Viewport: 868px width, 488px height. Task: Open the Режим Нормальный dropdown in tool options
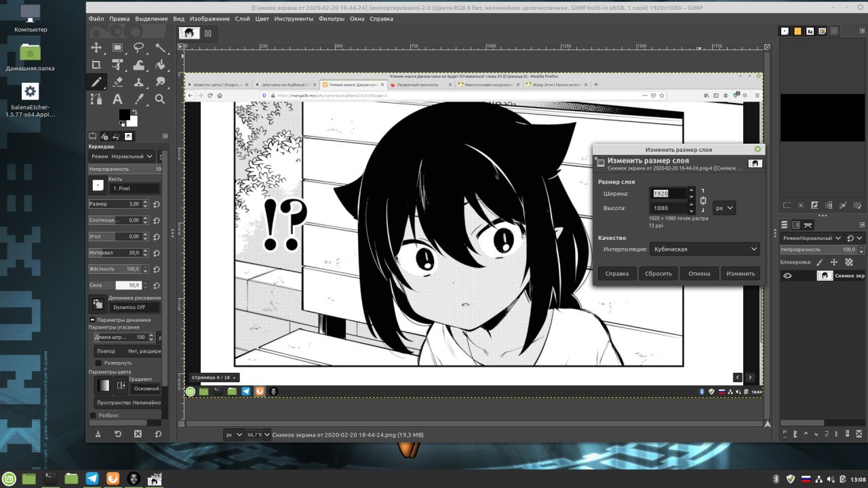tap(122, 157)
